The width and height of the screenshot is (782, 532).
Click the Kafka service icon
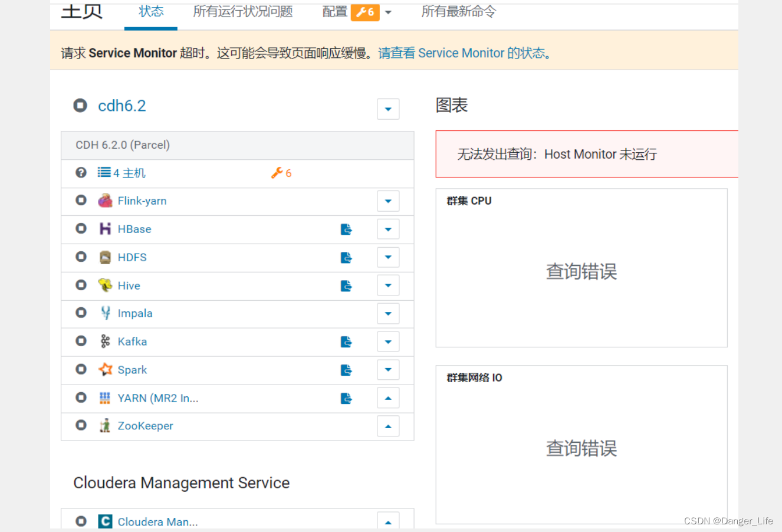(105, 341)
